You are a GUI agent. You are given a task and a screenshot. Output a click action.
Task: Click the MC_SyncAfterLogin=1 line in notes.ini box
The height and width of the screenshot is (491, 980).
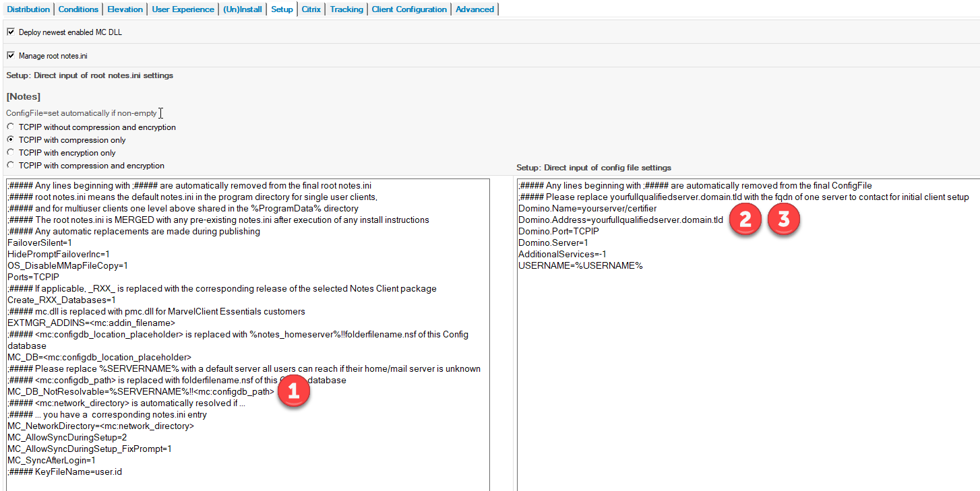[51, 460]
